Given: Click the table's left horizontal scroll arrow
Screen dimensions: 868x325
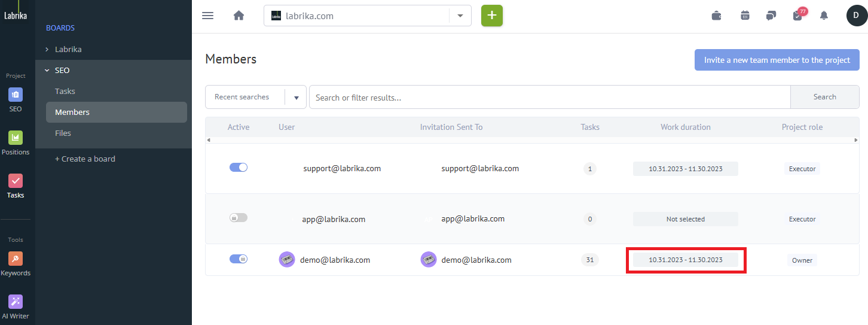Looking at the screenshot, I should point(209,140).
